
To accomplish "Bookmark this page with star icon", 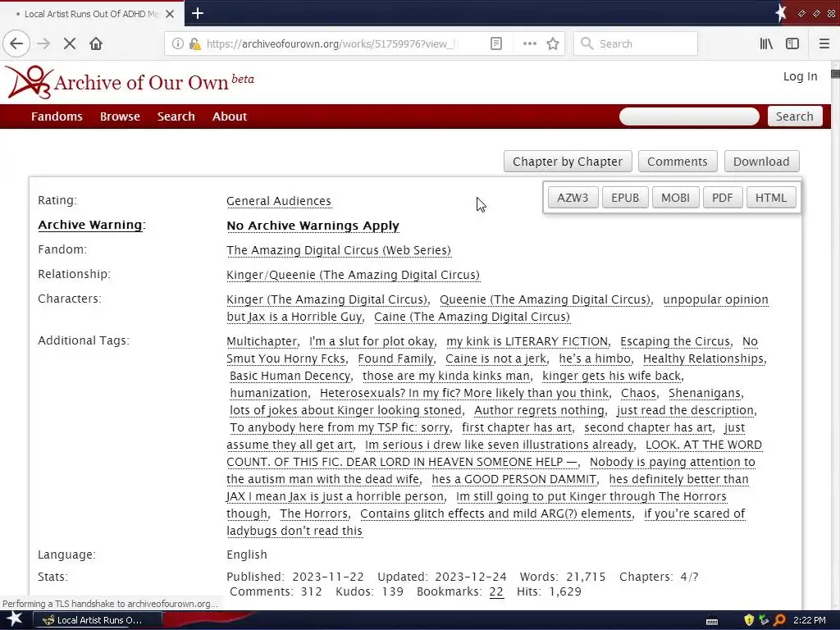I will (553, 44).
